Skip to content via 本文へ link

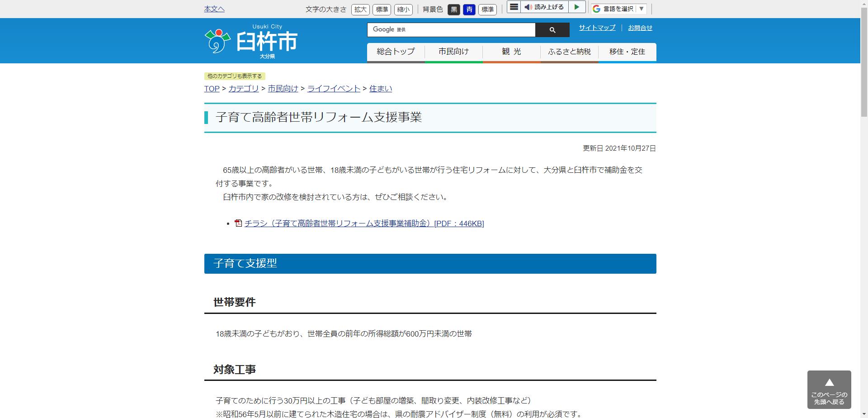(x=214, y=9)
